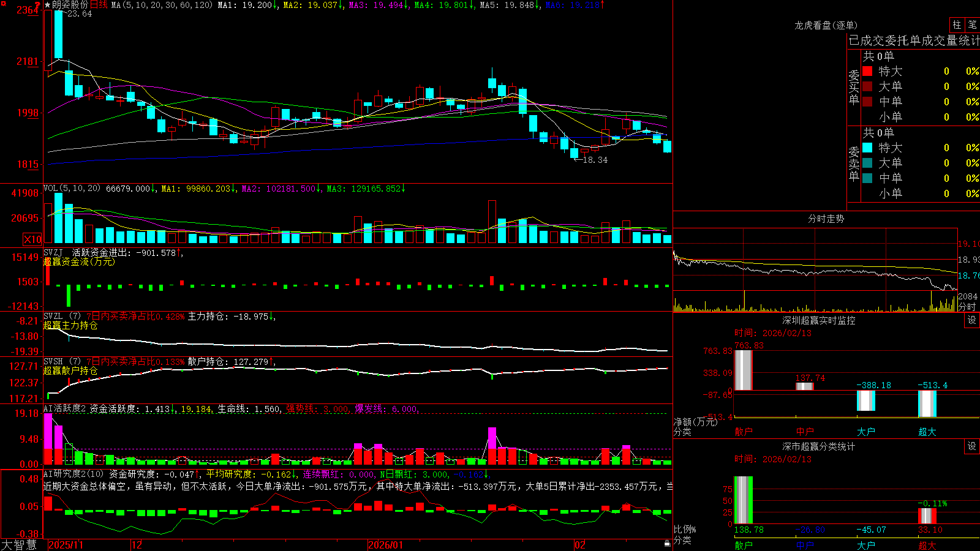Viewport: 980px width, 551px height.
Task: Click the dark red 大单 swatch under 委买单
Action: click(x=867, y=86)
